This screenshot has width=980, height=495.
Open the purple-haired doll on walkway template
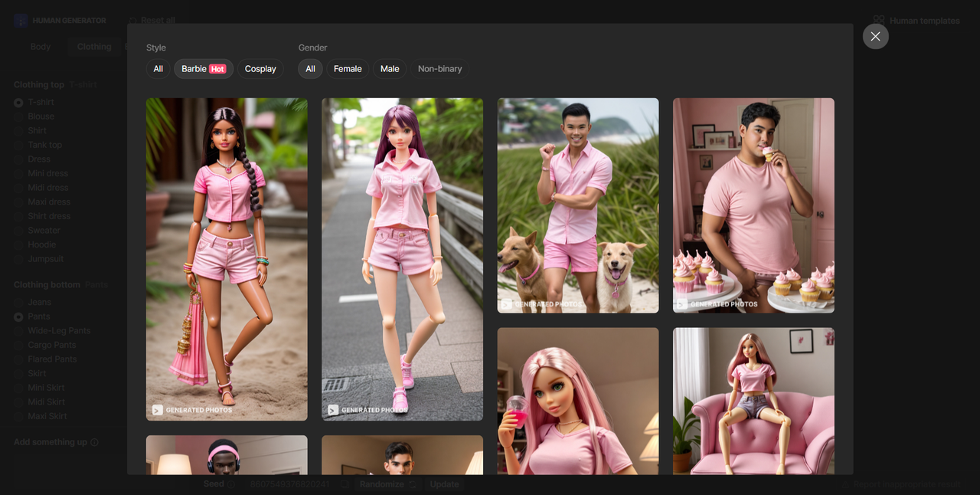pyautogui.click(x=402, y=259)
